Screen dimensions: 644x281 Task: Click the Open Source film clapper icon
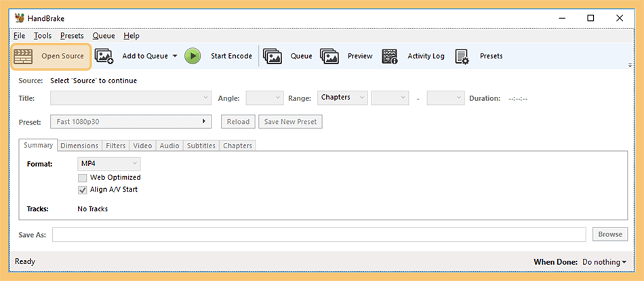pos(23,56)
